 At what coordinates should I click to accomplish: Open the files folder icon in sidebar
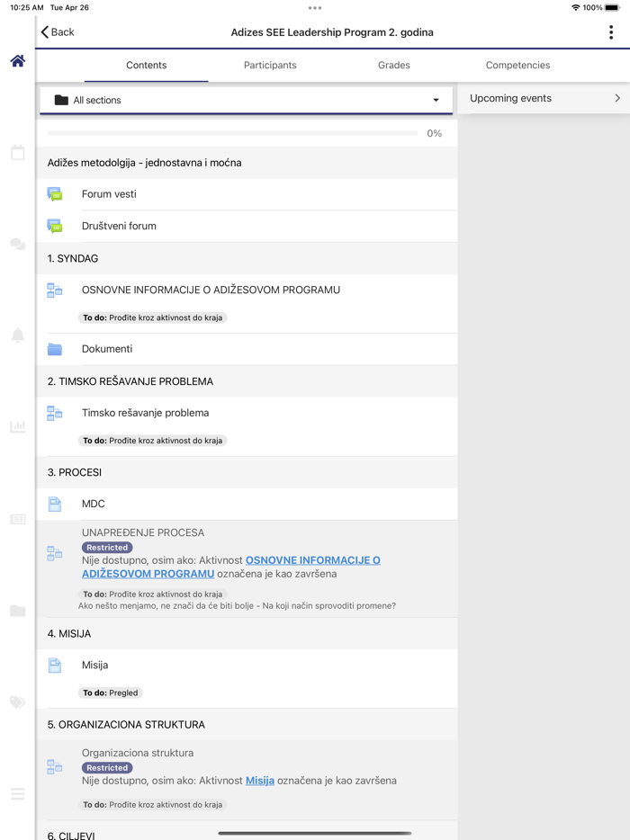[18, 611]
